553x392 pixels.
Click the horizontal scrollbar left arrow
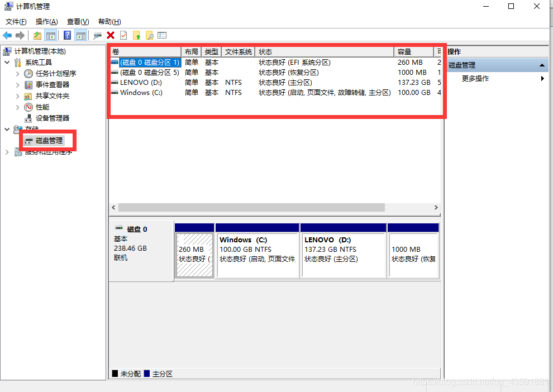pyautogui.click(x=113, y=208)
